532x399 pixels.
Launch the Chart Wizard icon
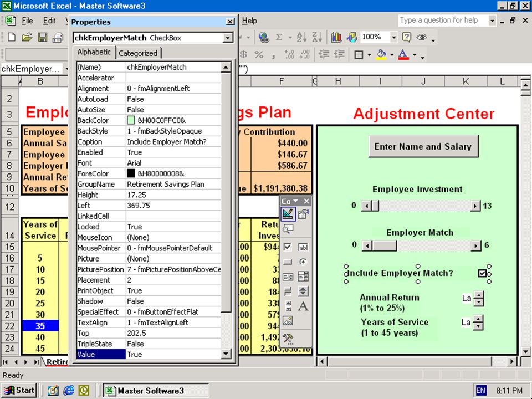click(336, 37)
